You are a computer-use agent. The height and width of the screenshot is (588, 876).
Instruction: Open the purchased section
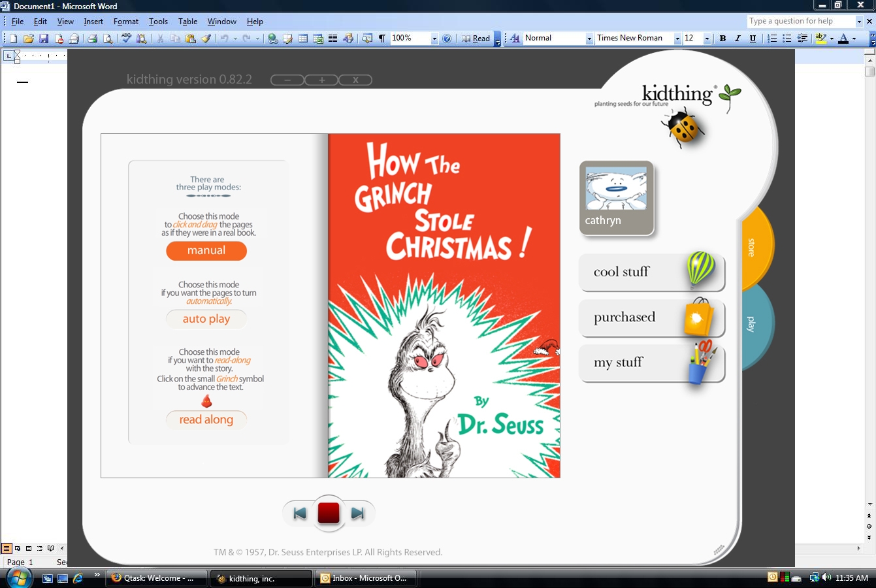[652, 318]
